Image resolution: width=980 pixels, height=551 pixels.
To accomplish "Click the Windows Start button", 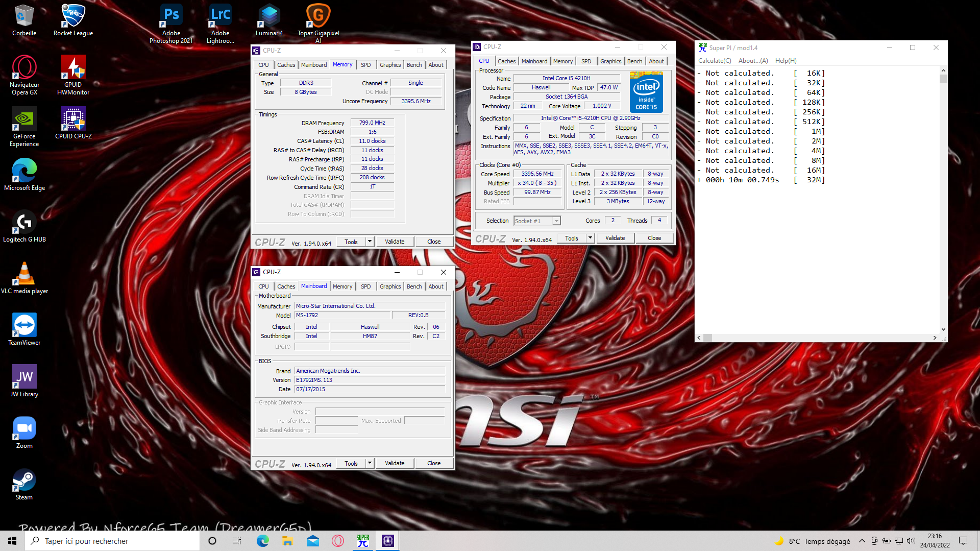I will click(x=12, y=541).
